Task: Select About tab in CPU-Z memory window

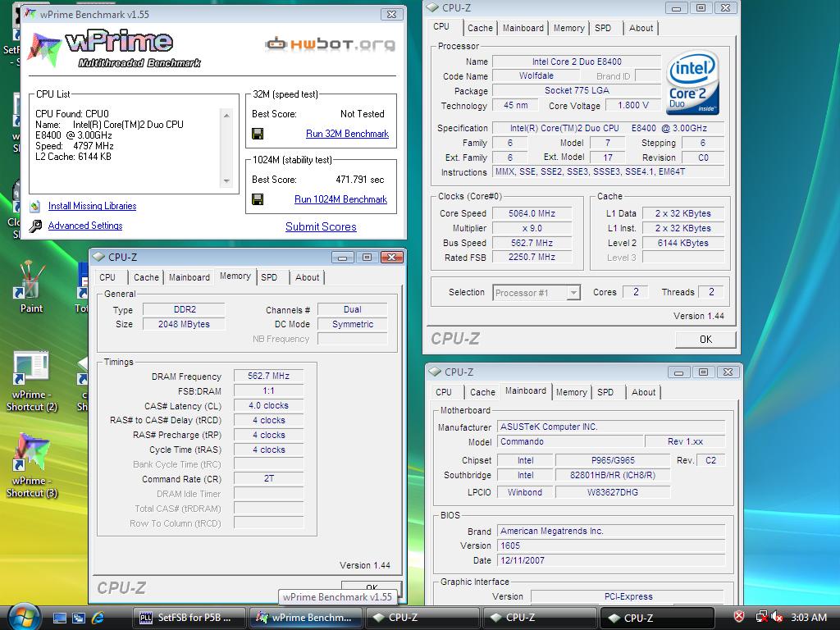Action: (x=307, y=277)
